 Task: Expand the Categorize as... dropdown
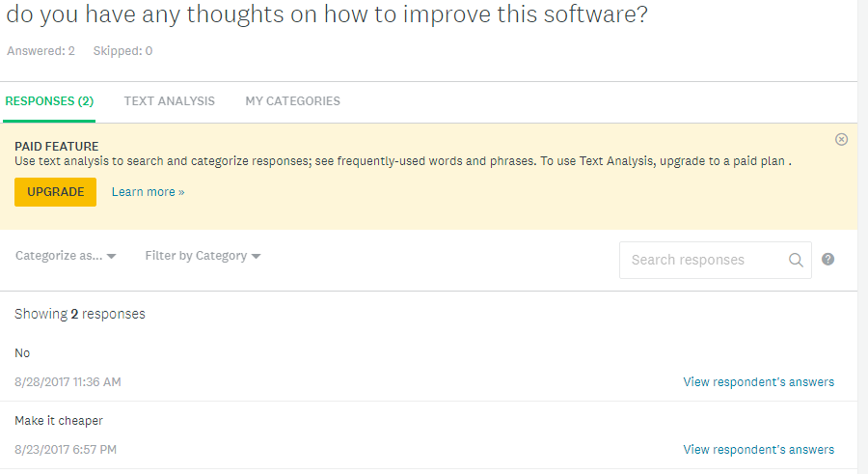coord(66,256)
